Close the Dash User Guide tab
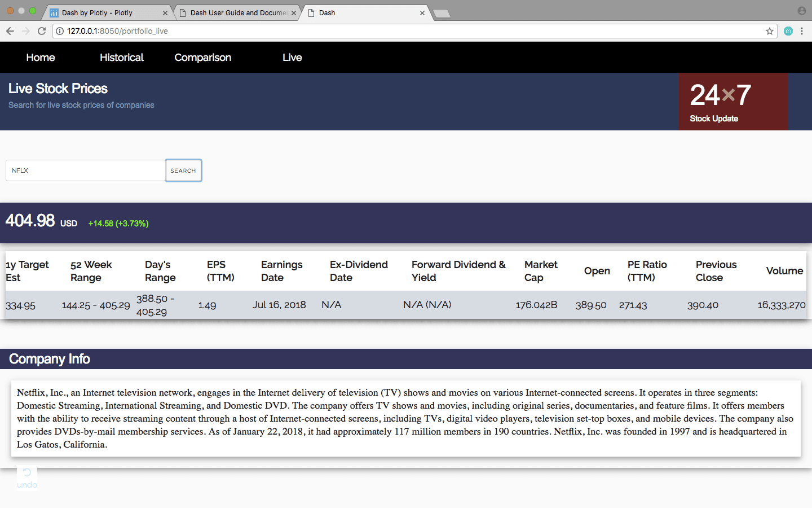 [x=294, y=13]
